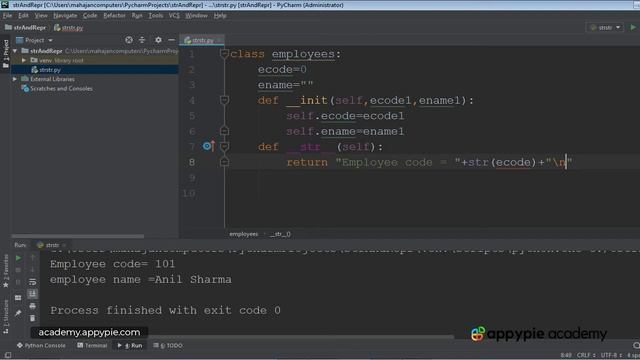Open Project panel settings gear
640x360 pixels.
tap(158, 40)
